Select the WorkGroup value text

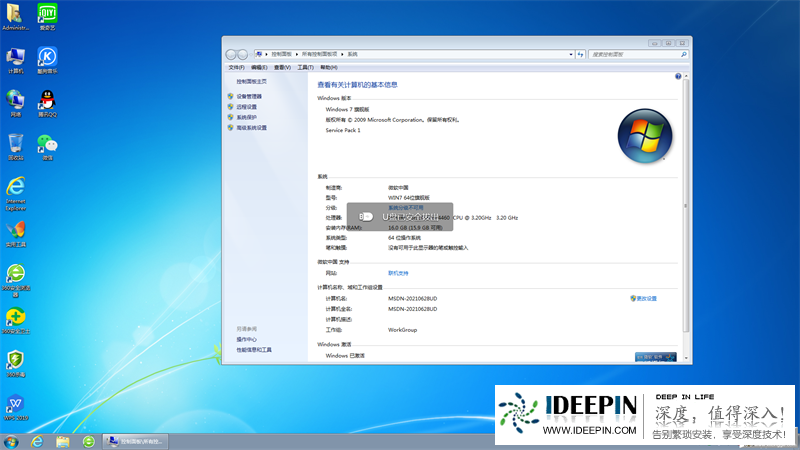click(403, 330)
